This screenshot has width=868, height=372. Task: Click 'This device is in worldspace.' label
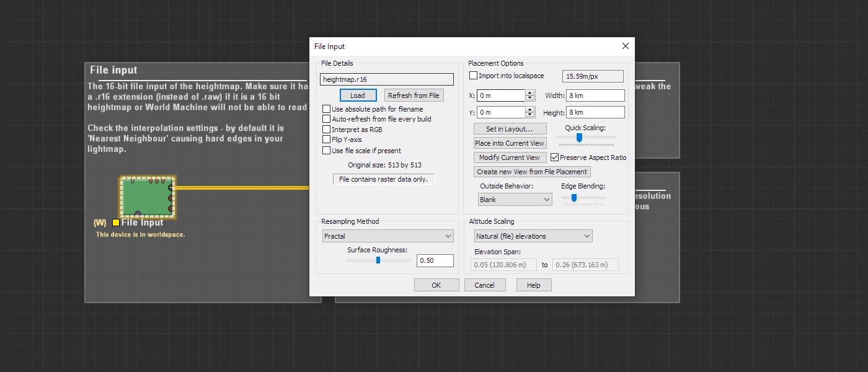[x=140, y=235]
